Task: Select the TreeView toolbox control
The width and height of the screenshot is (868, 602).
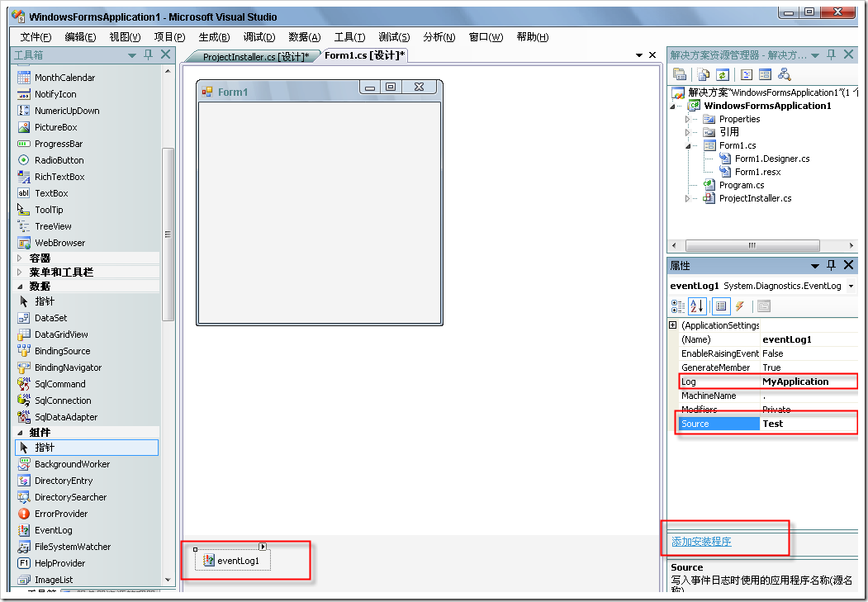Action: [x=53, y=226]
